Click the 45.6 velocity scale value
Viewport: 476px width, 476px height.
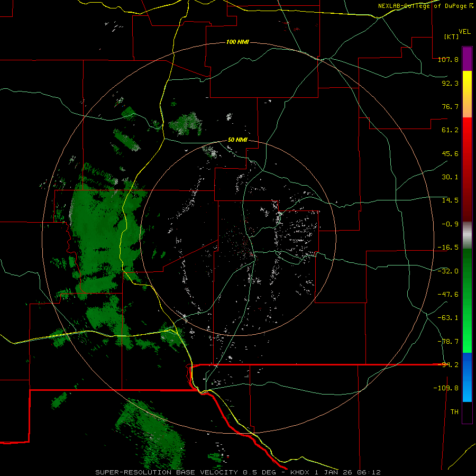450,153
